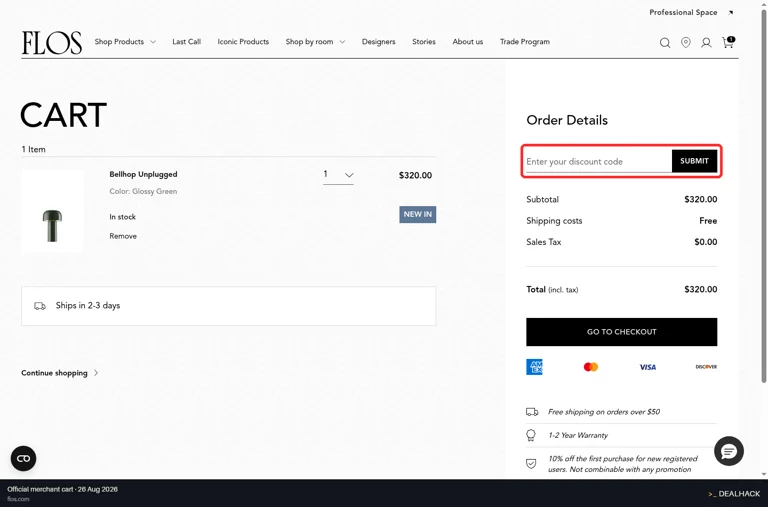Image resolution: width=768 pixels, height=507 pixels.
Task: Click the NEW IN badge
Action: click(417, 215)
